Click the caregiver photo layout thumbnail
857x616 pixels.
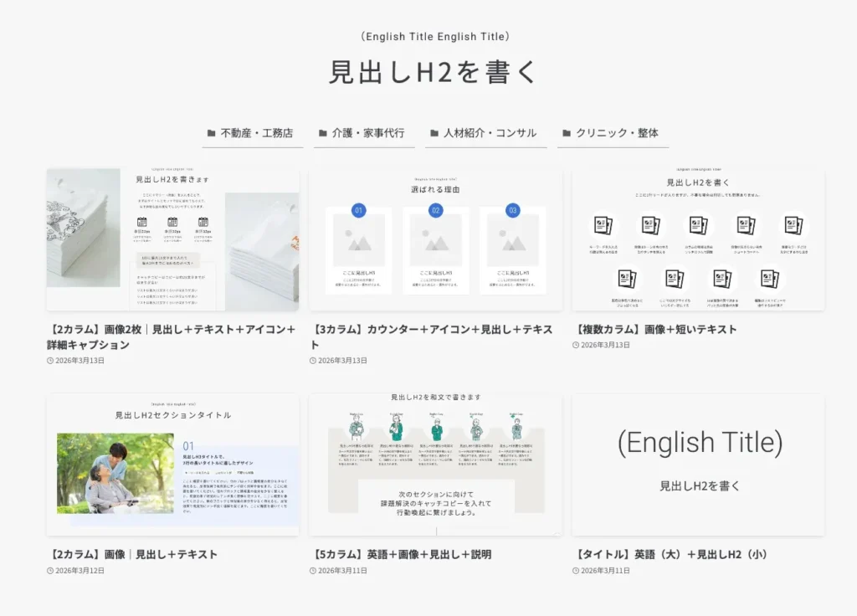(x=172, y=464)
